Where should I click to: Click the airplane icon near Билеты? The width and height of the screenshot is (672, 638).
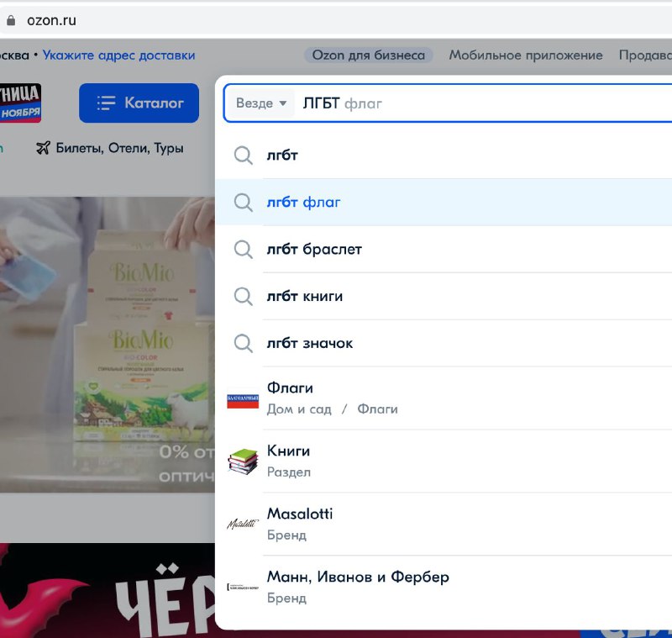[43, 148]
